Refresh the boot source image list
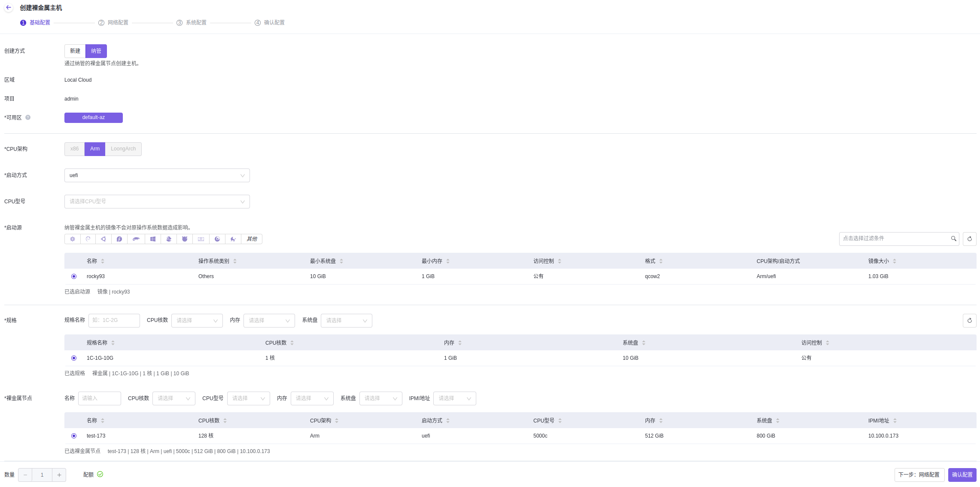980x487 pixels. 969,239
